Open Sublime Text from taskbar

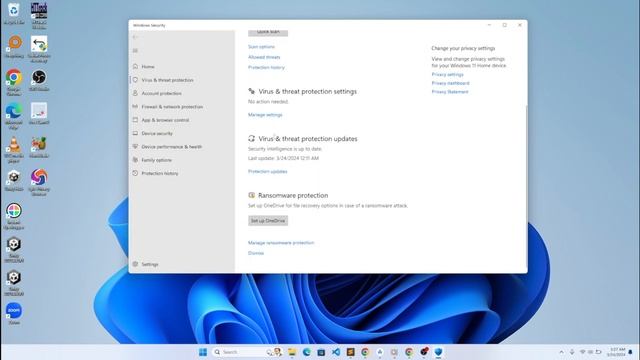[x=351, y=352]
